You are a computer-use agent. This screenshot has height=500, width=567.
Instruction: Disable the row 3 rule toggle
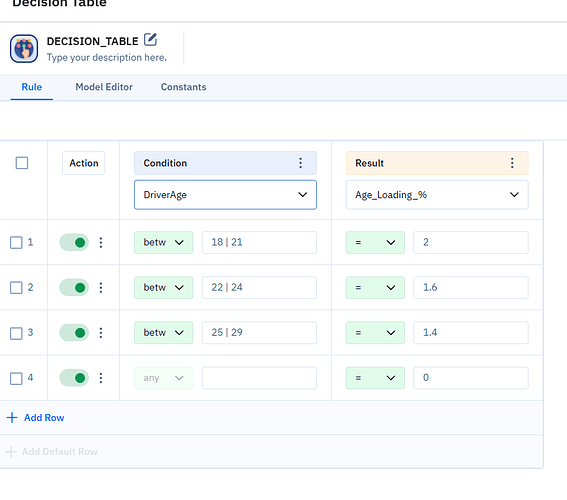coord(74,333)
